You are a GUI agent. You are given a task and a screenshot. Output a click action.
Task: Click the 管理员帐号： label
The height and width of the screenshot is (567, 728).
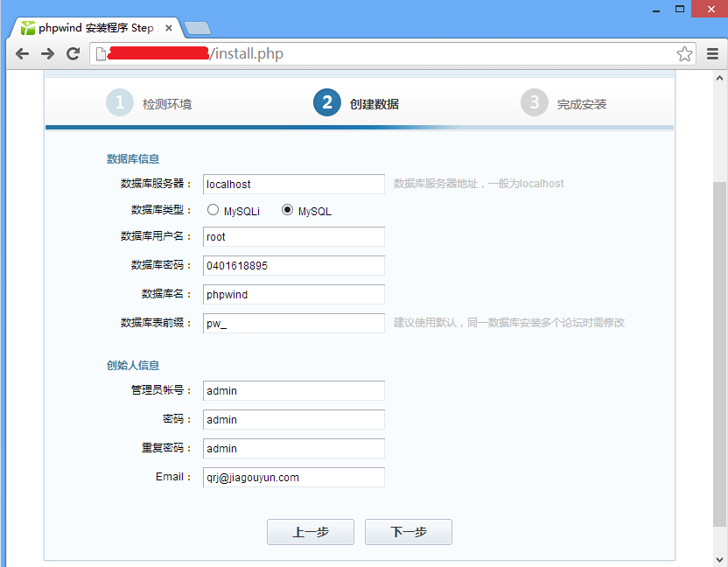coord(161,390)
